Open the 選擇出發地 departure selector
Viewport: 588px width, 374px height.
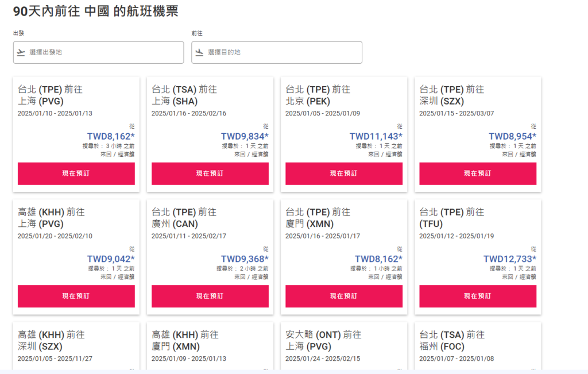pyautogui.click(x=98, y=52)
